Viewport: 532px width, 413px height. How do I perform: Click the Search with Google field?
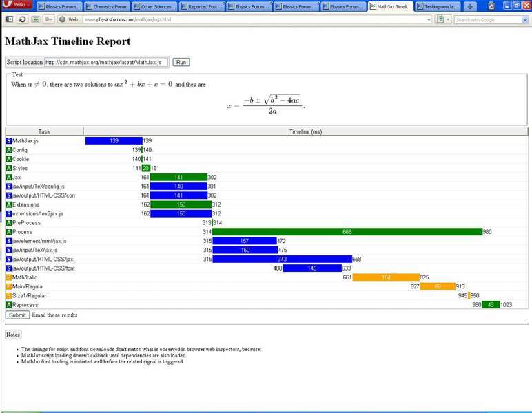pos(488,20)
